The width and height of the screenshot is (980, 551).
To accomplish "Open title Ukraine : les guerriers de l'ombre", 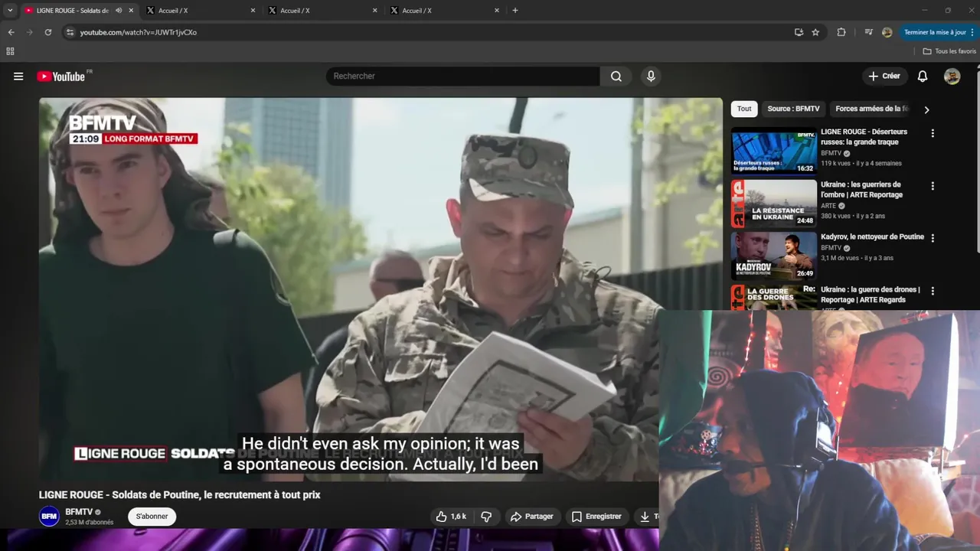I will [861, 189].
